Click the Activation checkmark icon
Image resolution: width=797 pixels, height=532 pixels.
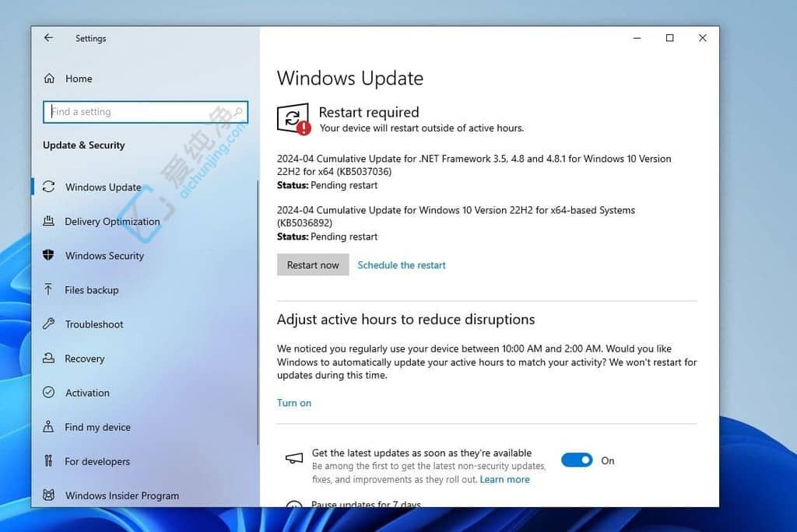tap(49, 393)
